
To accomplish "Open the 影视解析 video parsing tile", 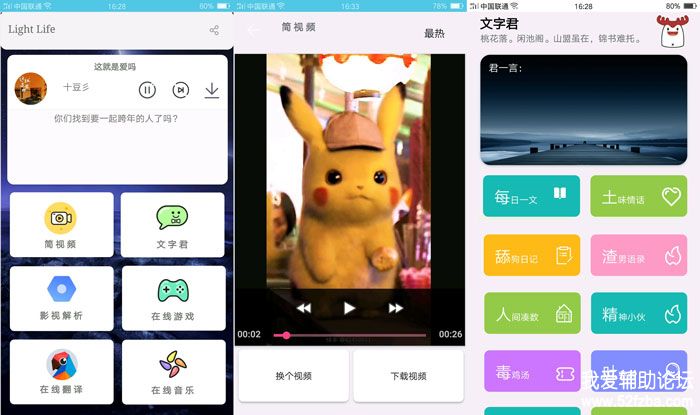I will coord(61,298).
